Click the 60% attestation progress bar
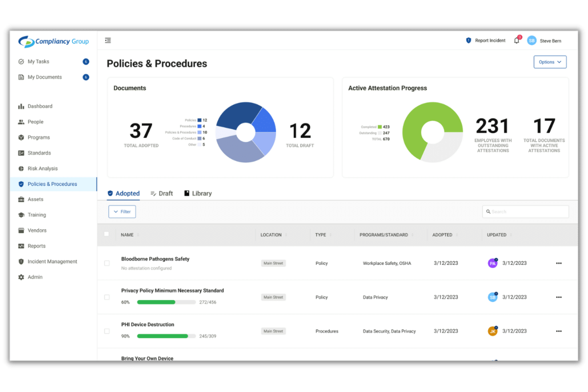This screenshot has width=588, height=392. coord(166,302)
